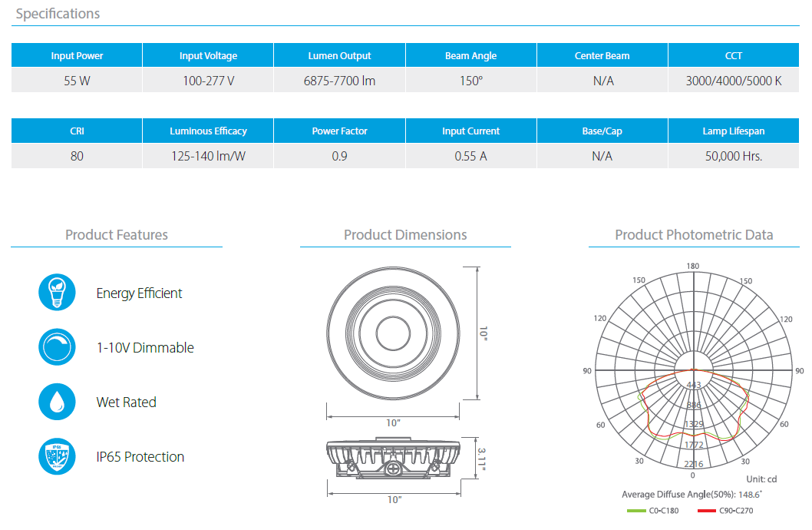Image resolution: width=812 pixels, height=530 pixels.
Task: Select the 1-10V Dimmable dial icon
Action: [57, 347]
